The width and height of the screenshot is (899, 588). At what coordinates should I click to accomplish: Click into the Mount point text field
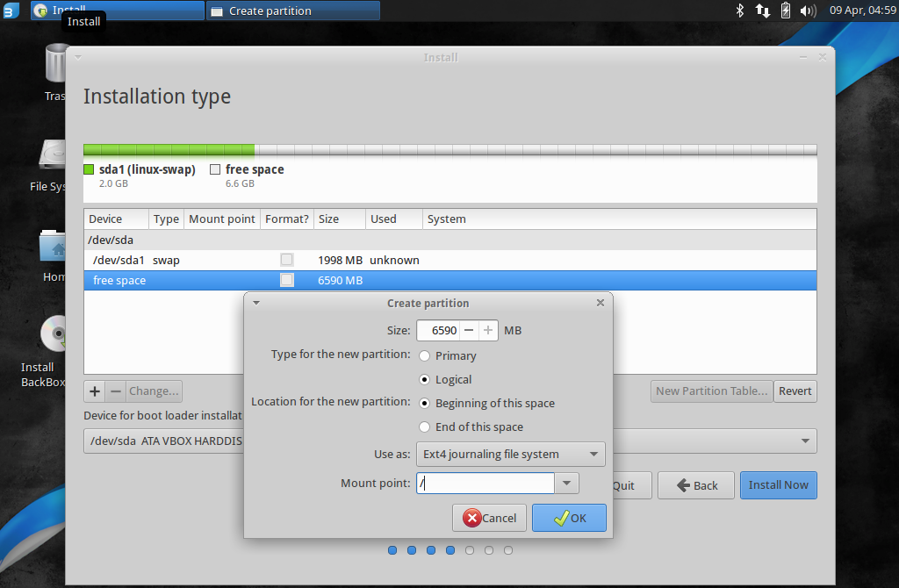(485, 483)
